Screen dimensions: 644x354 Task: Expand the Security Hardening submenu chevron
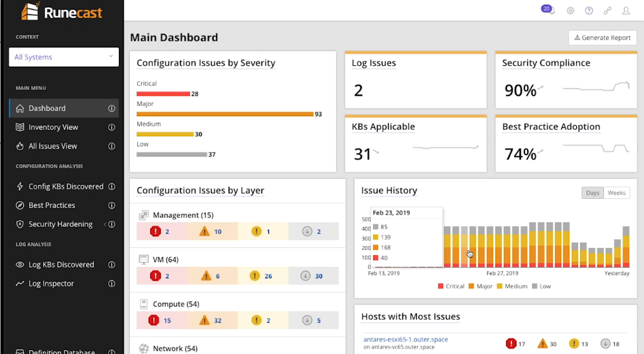point(105,224)
